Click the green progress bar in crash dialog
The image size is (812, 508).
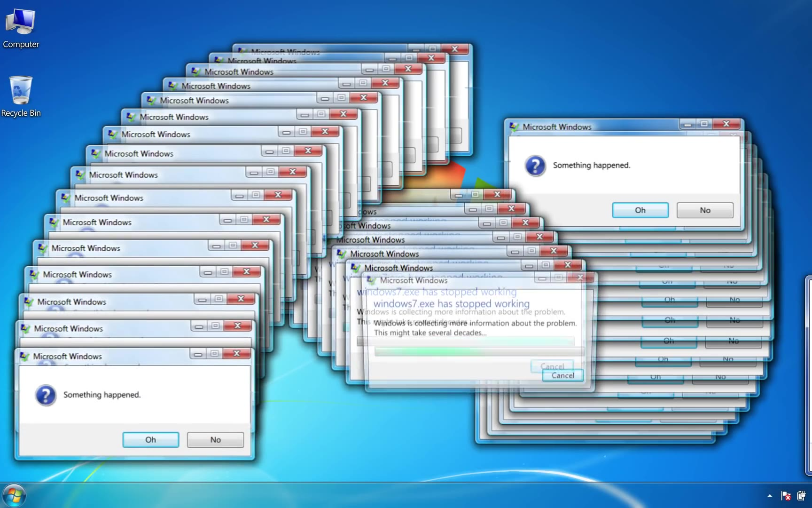coord(479,351)
